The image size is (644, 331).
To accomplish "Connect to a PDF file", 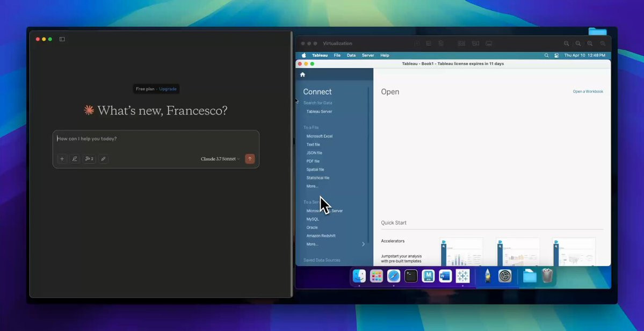I will [x=313, y=161].
